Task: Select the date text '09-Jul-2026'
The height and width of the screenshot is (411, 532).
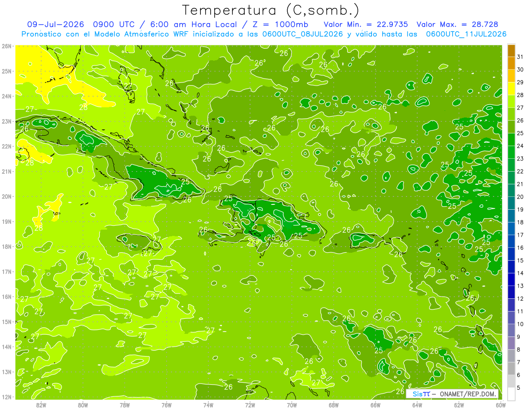Action: (56, 24)
